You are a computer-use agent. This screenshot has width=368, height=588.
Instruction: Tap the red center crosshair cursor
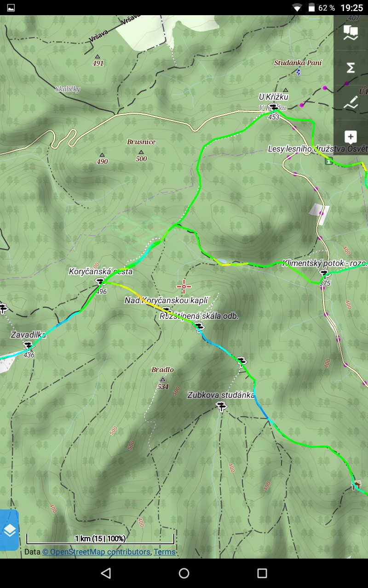(184, 287)
